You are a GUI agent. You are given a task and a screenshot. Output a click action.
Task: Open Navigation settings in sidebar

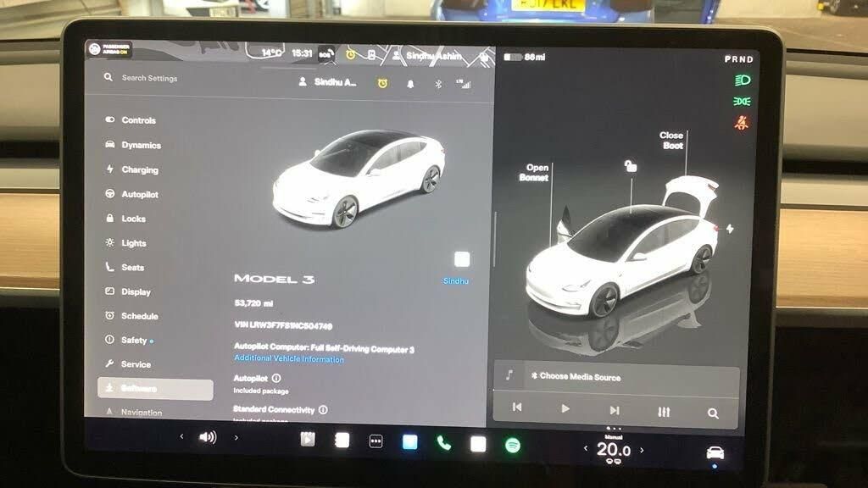tap(133, 413)
